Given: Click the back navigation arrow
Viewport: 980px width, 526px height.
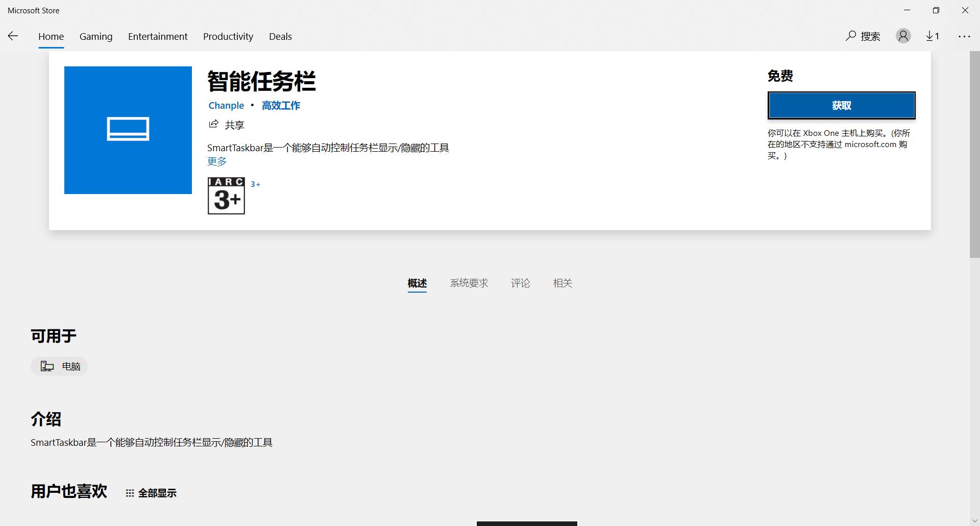Looking at the screenshot, I should point(13,36).
